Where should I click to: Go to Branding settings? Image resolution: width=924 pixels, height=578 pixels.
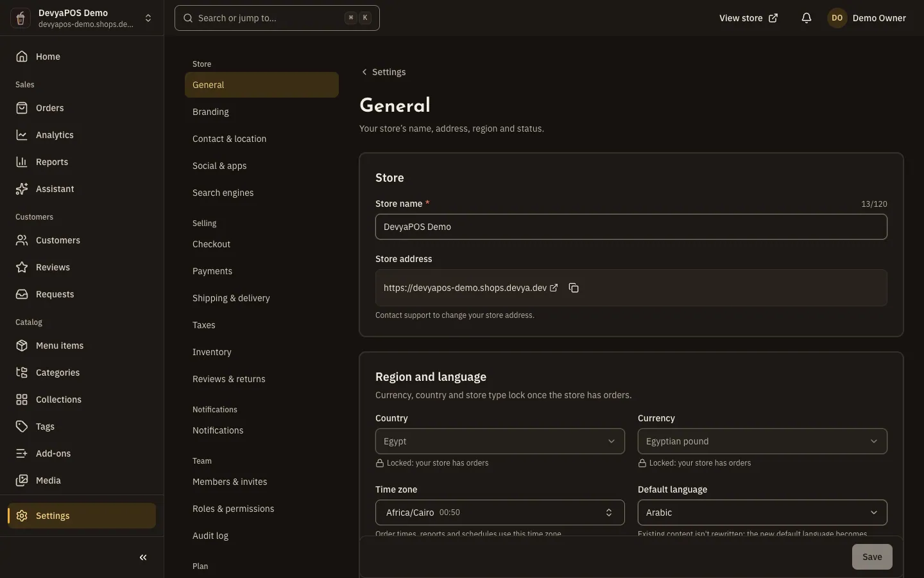point(262,112)
